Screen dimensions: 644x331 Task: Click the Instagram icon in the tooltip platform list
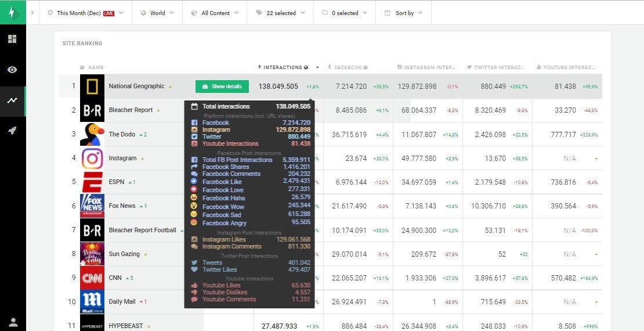(x=195, y=129)
